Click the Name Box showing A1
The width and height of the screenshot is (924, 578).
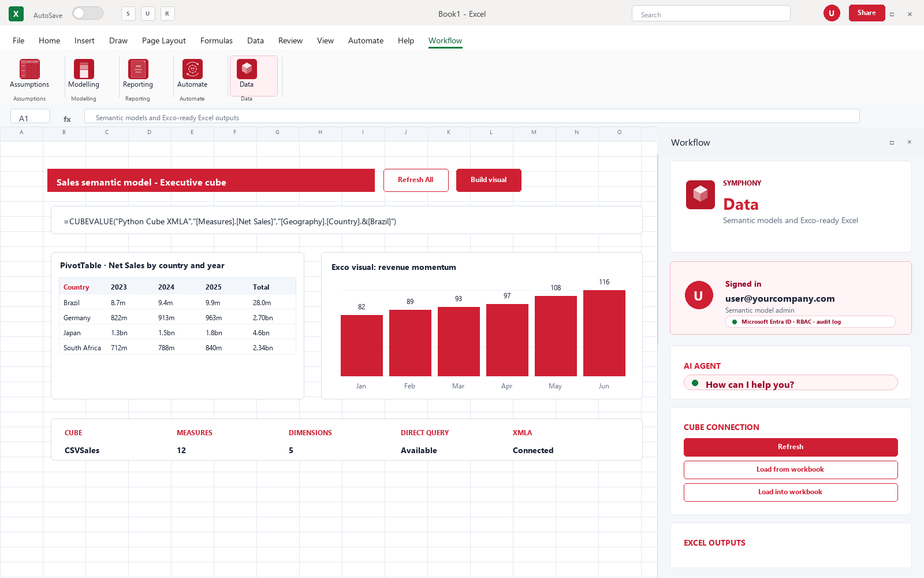pyautogui.click(x=30, y=117)
